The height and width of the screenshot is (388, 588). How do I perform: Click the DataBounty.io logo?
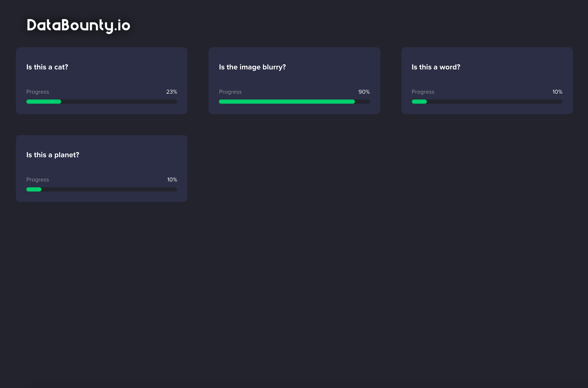tap(78, 25)
